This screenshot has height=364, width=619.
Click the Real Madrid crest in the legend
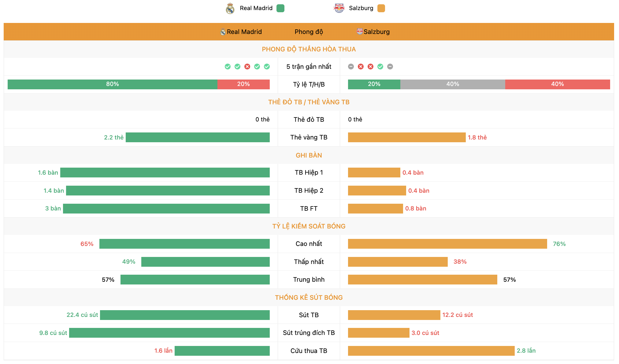pos(230,8)
